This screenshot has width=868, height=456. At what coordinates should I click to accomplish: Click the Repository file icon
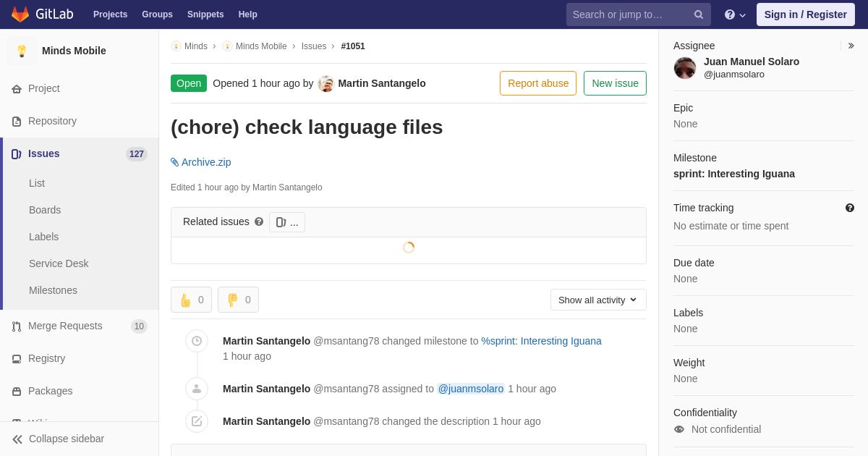tap(17, 122)
